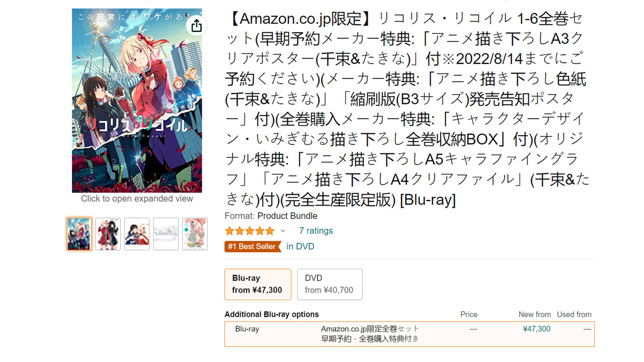The height and width of the screenshot is (362, 644).
Task: Select the SAMPLE poster thumbnail
Action: 166,233
